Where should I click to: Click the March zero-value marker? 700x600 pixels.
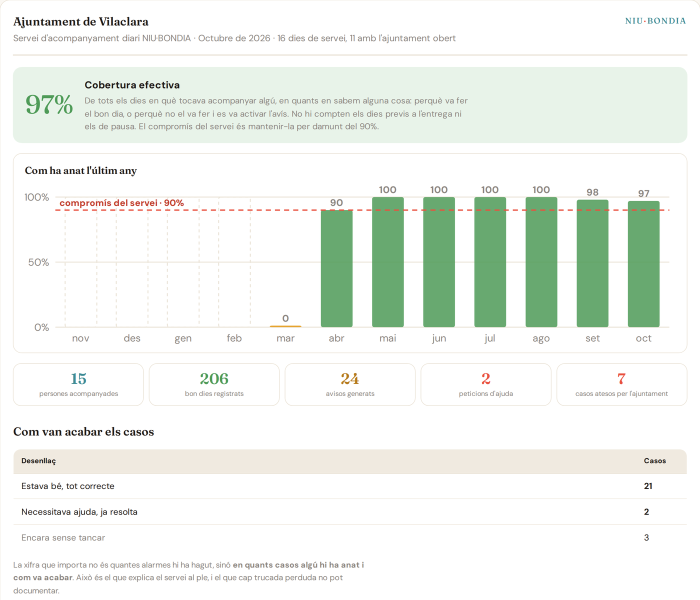285,326
